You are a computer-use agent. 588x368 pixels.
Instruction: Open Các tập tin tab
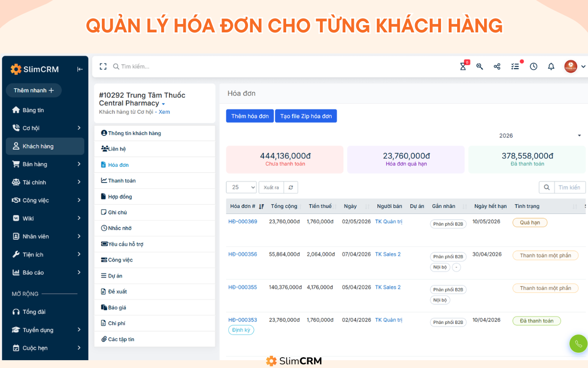(x=154, y=339)
